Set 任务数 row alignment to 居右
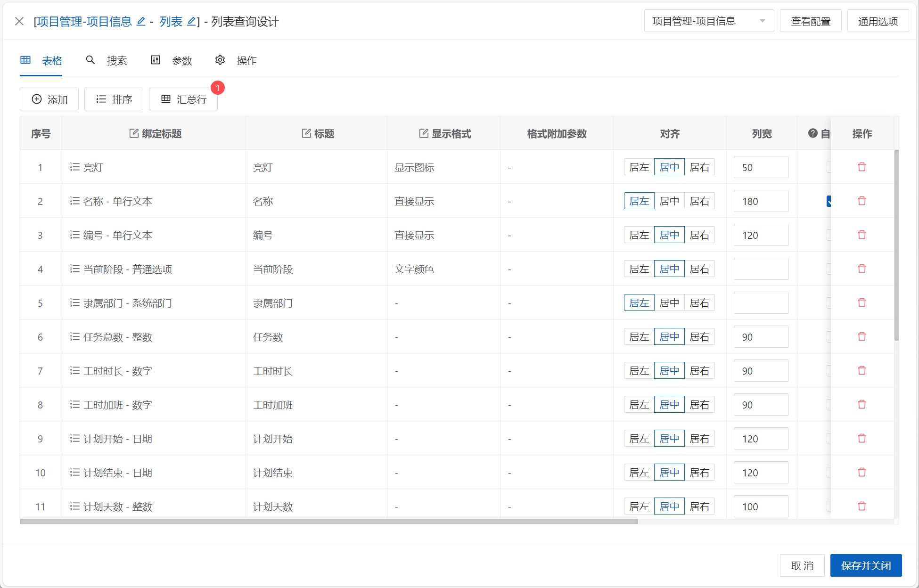 (699, 337)
